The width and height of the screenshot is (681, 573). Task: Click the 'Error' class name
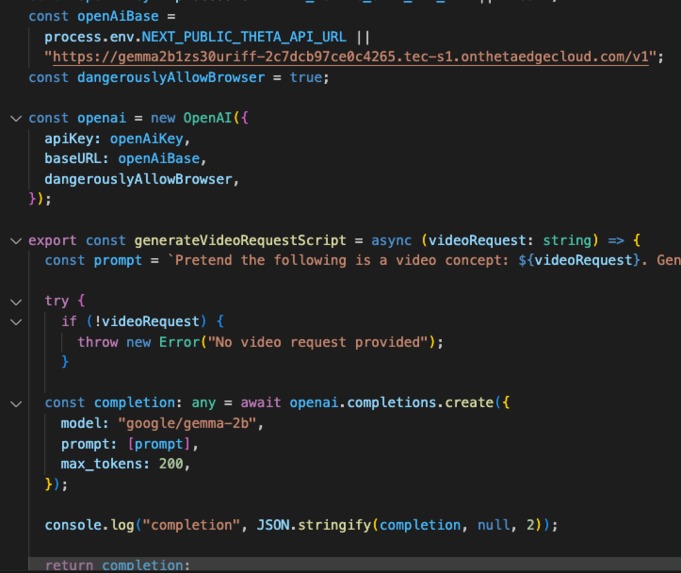tap(179, 342)
